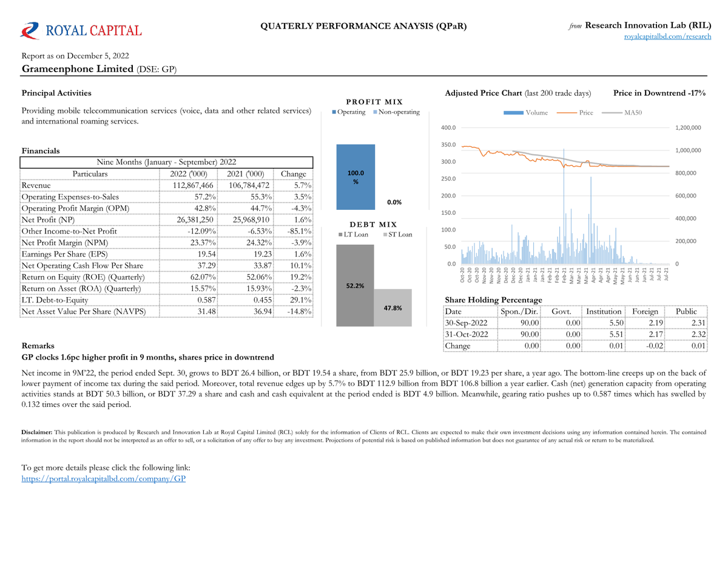Click the -0.02 foreign change value
Viewport: 728px width, 562px height.
[x=654, y=346]
